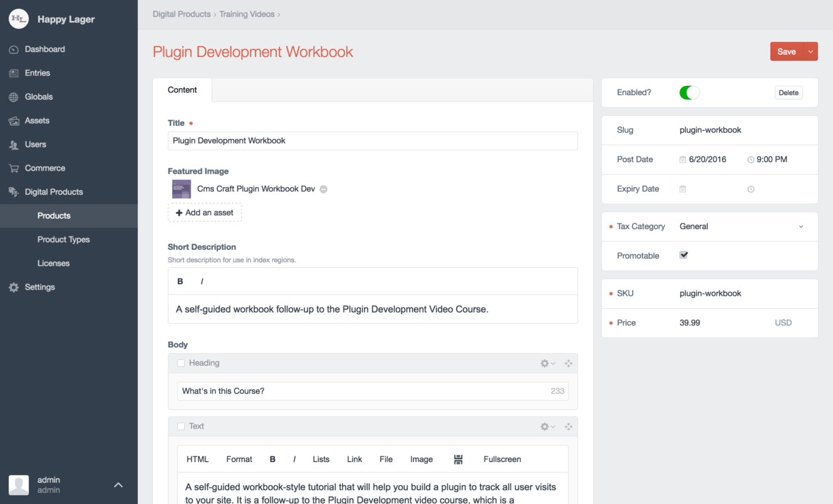Screen dimensions: 833x504
Task: Open the Save button dropdown arrow
Action: [811, 52]
